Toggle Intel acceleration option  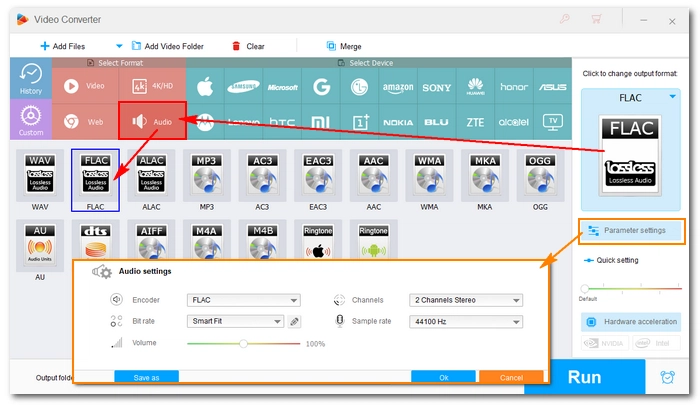(x=656, y=343)
